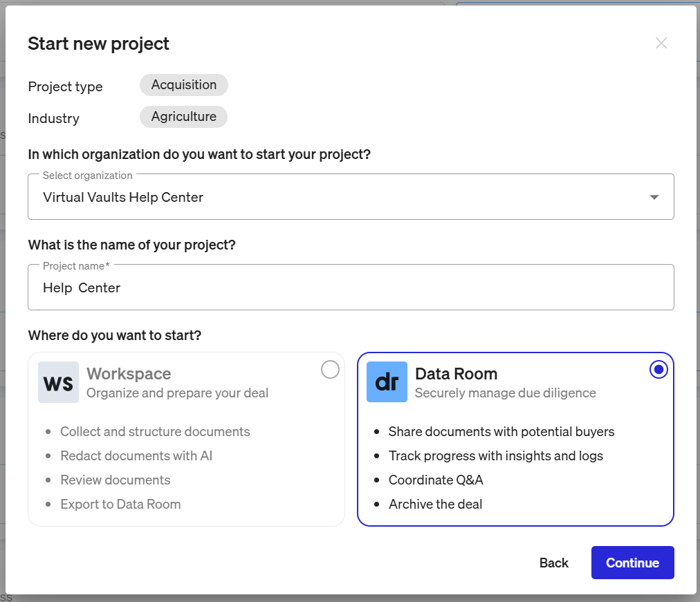Click the Agriculture industry chip
Image resolution: width=700 pixels, height=602 pixels.
pyautogui.click(x=183, y=116)
